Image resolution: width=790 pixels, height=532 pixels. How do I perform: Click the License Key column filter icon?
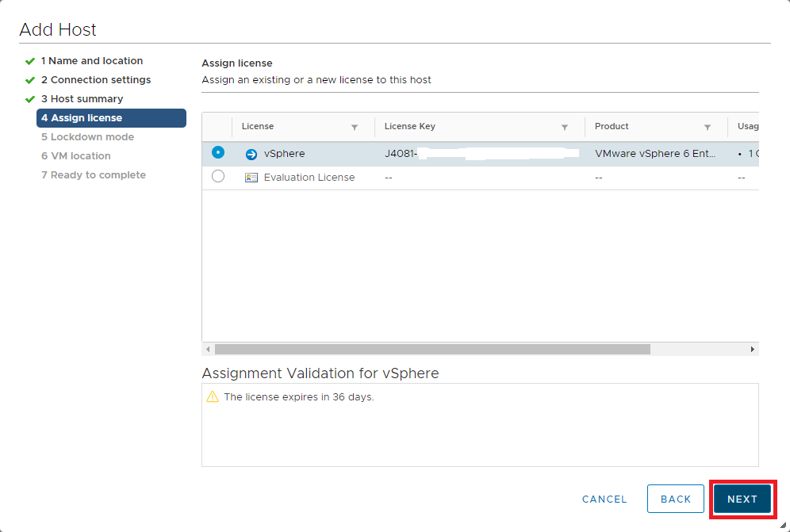(565, 127)
